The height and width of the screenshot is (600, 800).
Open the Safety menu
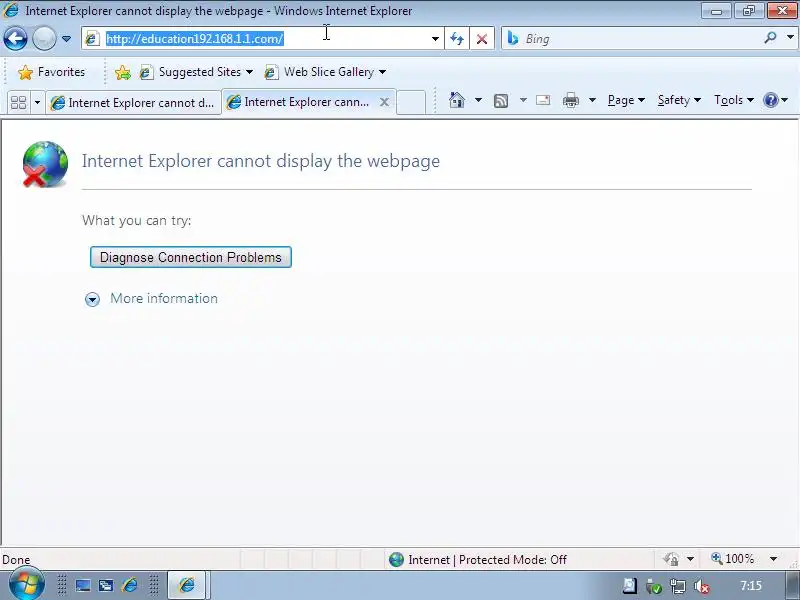[x=679, y=100]
